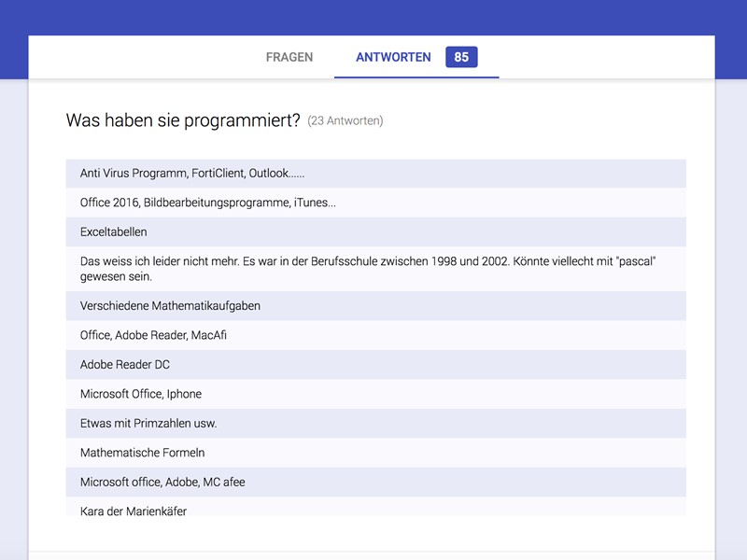
Task: Click the (23 Antworten) count label
Action: click(346, 121)
